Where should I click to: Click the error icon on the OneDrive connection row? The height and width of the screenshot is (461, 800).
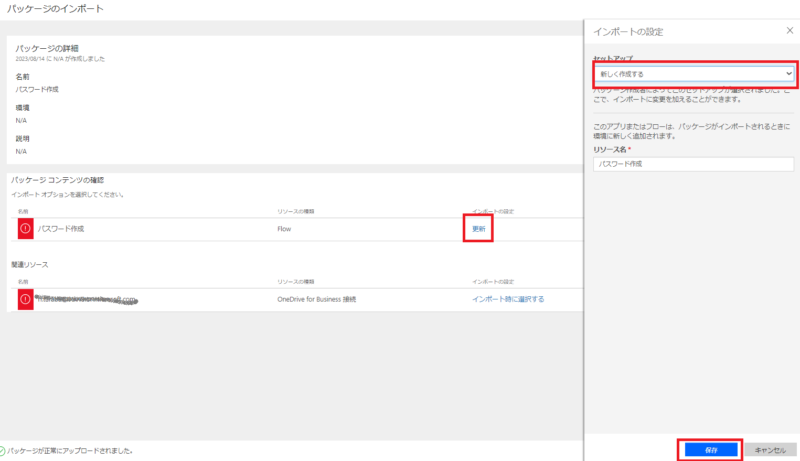click(x=25, y=298)
